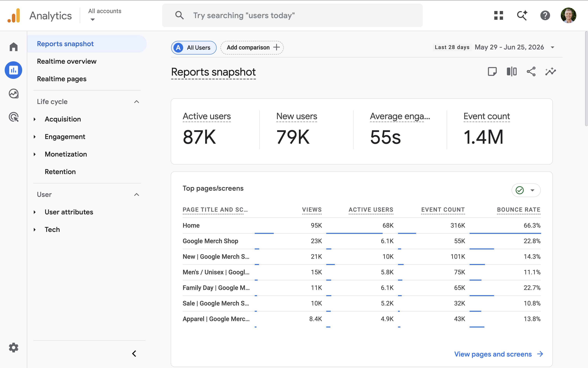Open the Acquisition menu label
The image size is (588, 368).
[63, 119]
